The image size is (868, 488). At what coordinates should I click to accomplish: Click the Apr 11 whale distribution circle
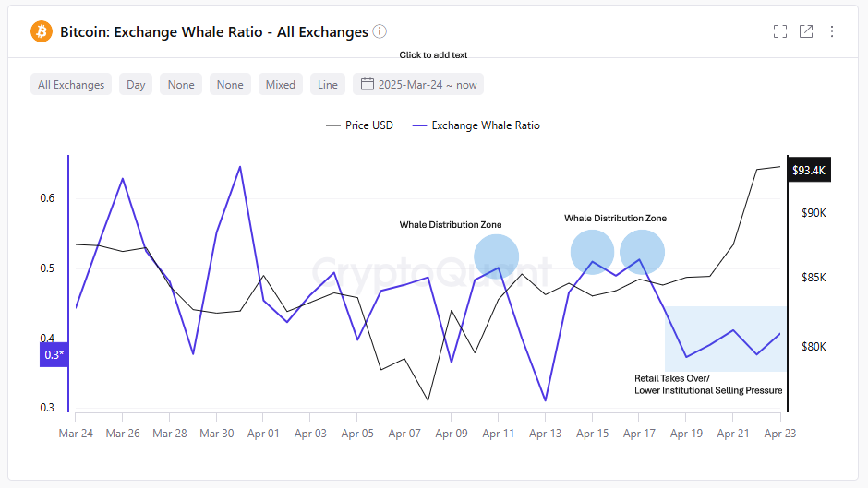(x=497, y=256)
